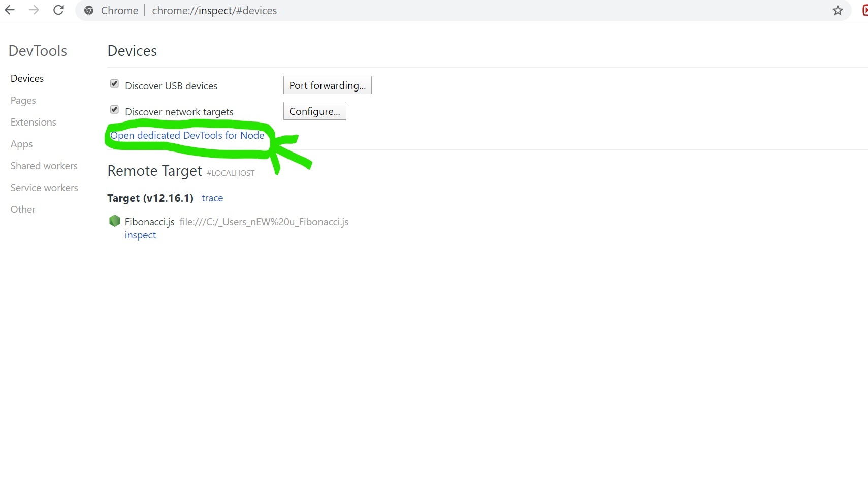The height and width of the screenshot is (488, 868).
Task: Switch to the Pages section
Action: (x=23, y=100)
